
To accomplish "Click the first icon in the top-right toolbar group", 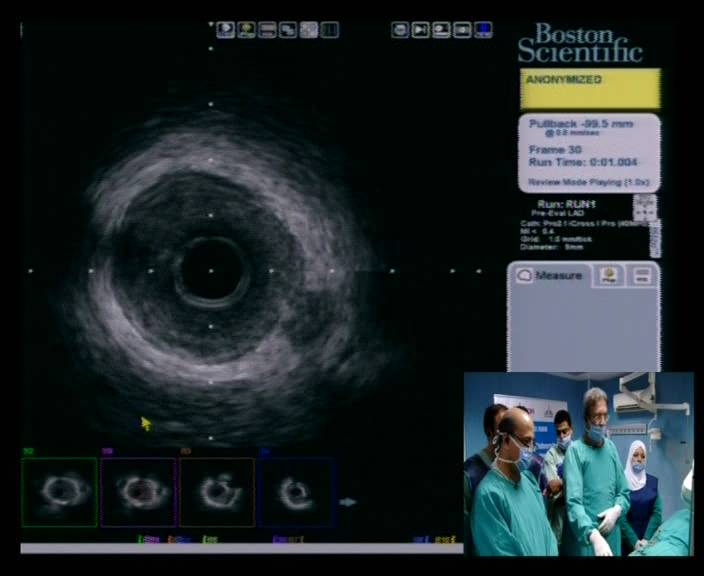I will pos(400,30).
